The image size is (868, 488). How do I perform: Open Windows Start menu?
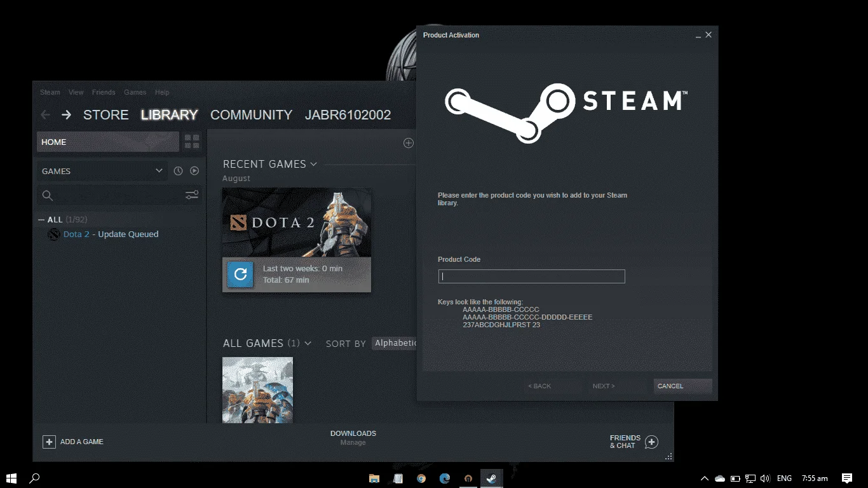tap(11, 478)
